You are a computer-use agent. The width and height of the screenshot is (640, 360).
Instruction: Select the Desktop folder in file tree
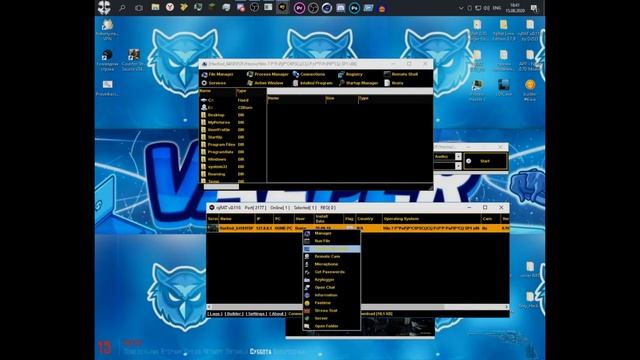click(x=222, y=115)
